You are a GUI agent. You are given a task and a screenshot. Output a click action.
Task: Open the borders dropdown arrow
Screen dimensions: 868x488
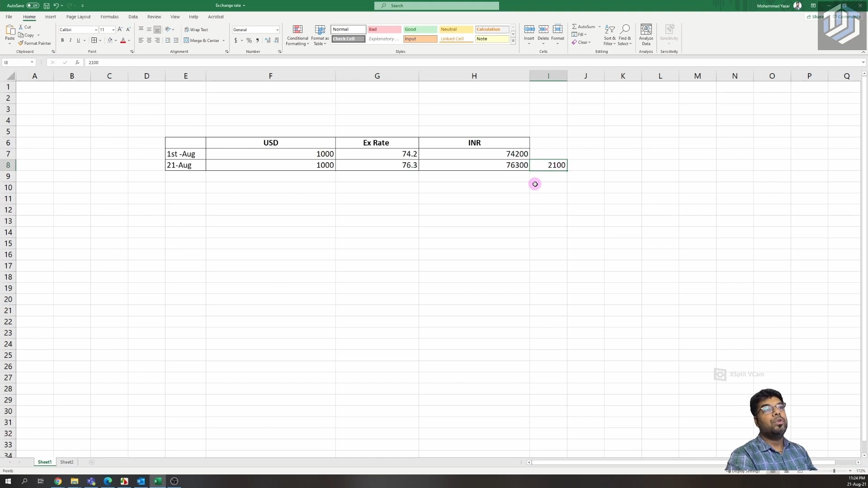click(x=100, y=41)
